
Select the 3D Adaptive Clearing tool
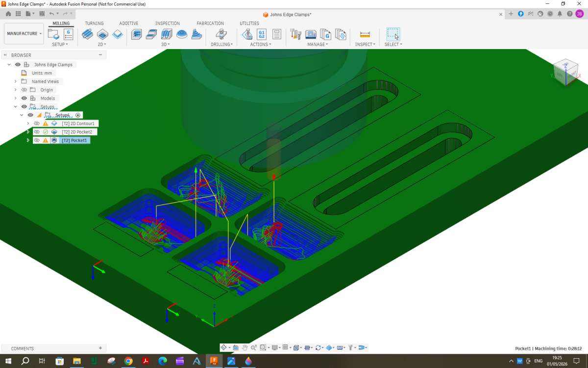pos(137,34)
